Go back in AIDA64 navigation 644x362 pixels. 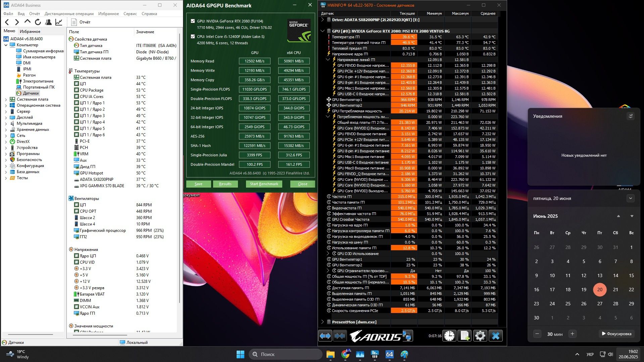point(7,22)
